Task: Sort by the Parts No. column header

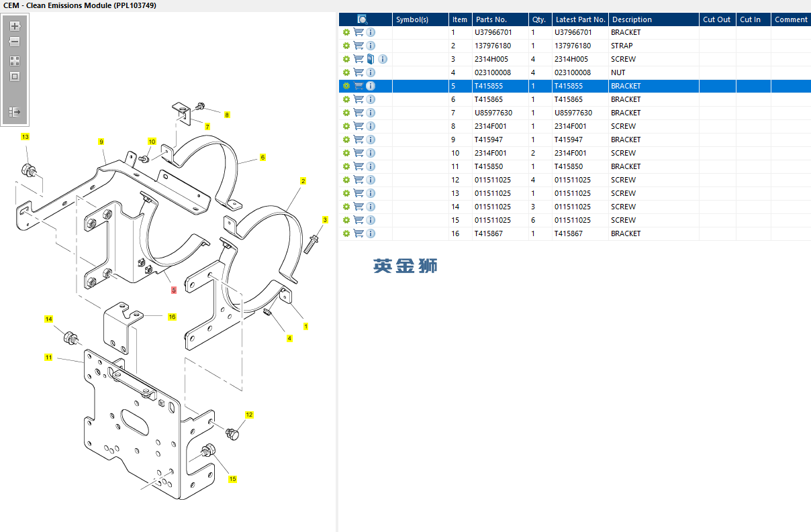Action: point(499,19)
